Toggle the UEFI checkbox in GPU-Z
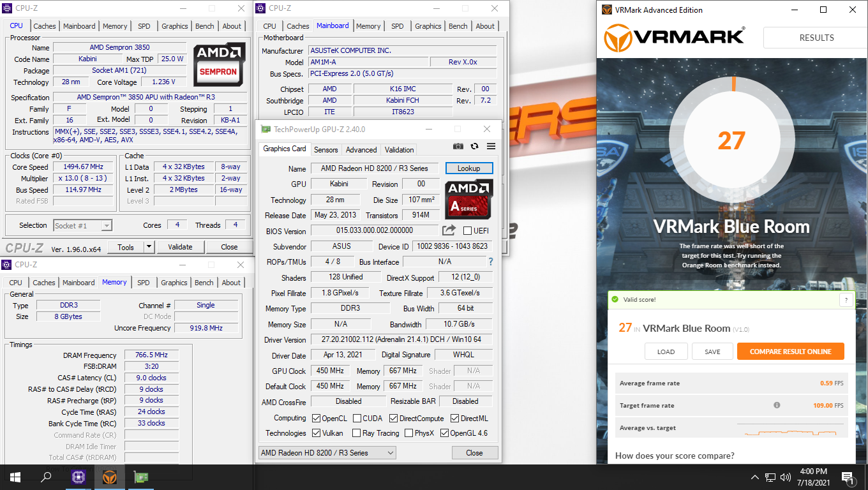 pyautogui.click(x=467, y=231)
